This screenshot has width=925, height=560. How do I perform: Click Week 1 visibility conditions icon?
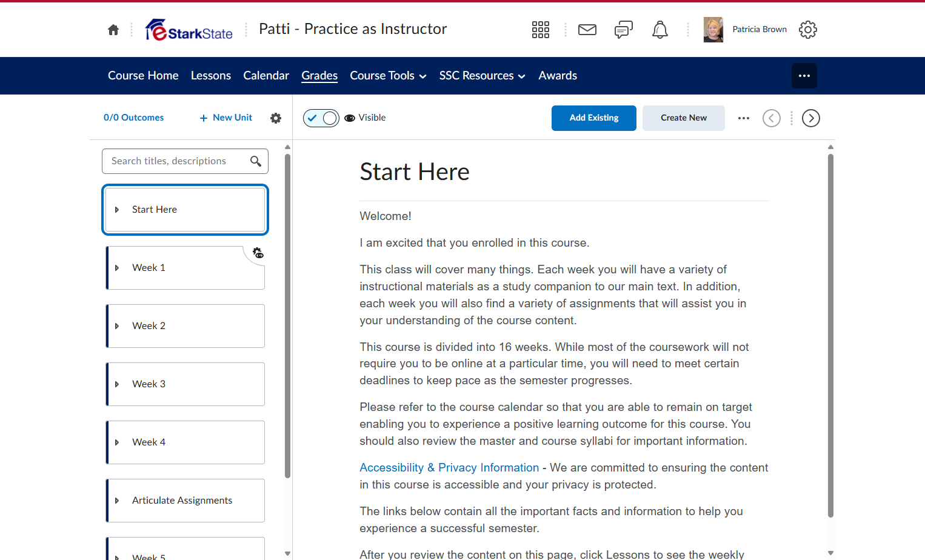pos(258,253)
